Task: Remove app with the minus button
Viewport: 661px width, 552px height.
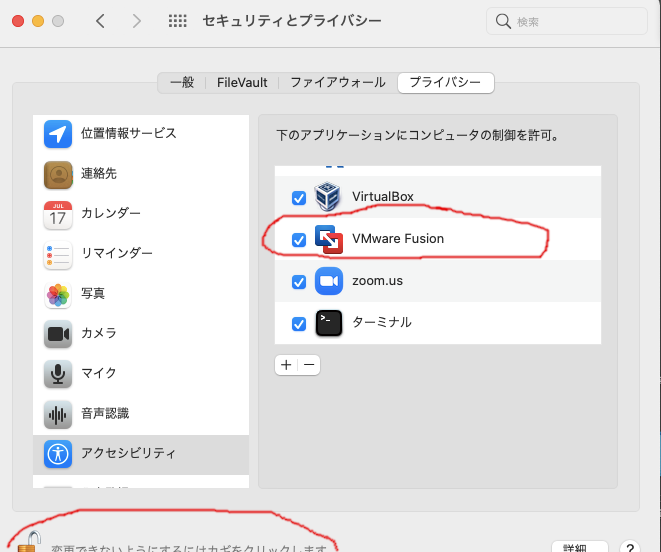Action: pos(309,365)
